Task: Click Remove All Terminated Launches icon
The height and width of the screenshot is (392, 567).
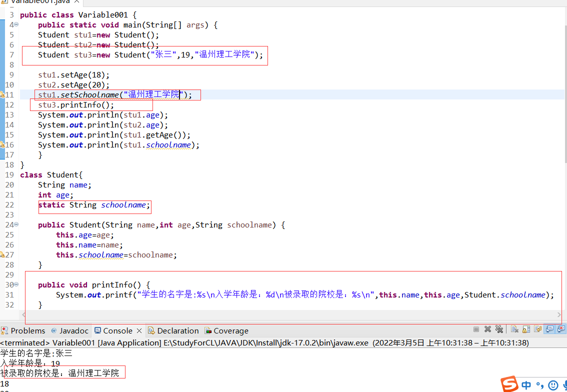Action: (x=499, y=329)
